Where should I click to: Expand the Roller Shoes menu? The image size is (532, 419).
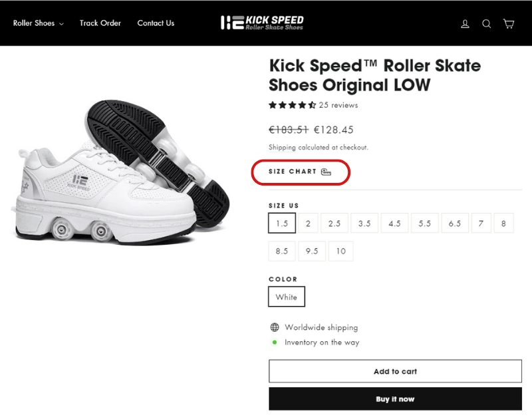point(38,23)
